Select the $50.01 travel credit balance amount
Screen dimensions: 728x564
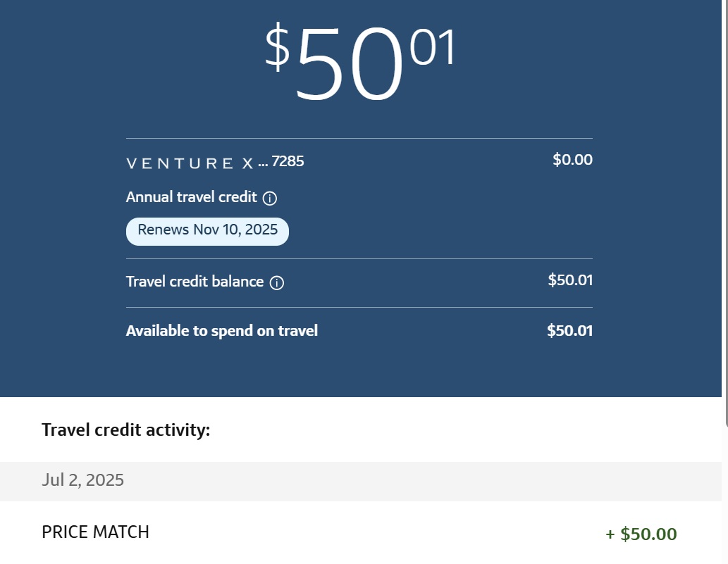point(570,280)
